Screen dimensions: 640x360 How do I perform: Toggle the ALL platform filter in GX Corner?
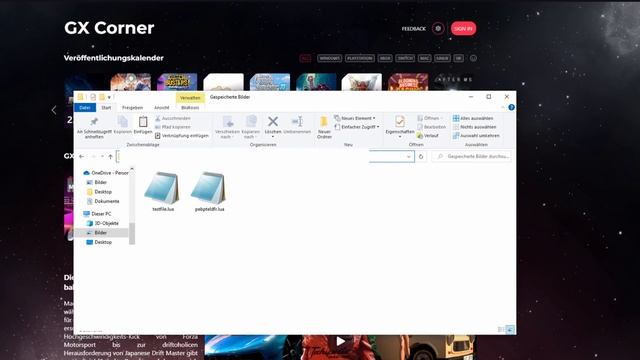tap(305, 58)
